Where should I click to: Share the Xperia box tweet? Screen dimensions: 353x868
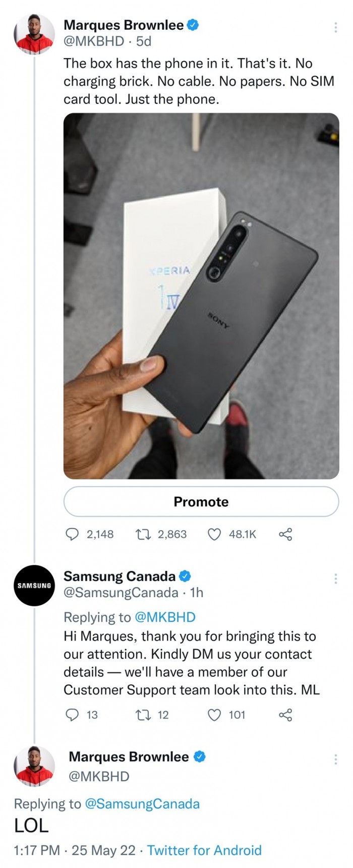[x=285, y=534]
